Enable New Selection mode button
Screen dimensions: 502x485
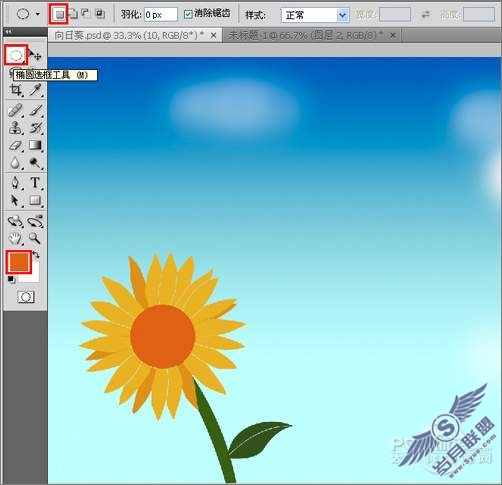pos(59,14)
